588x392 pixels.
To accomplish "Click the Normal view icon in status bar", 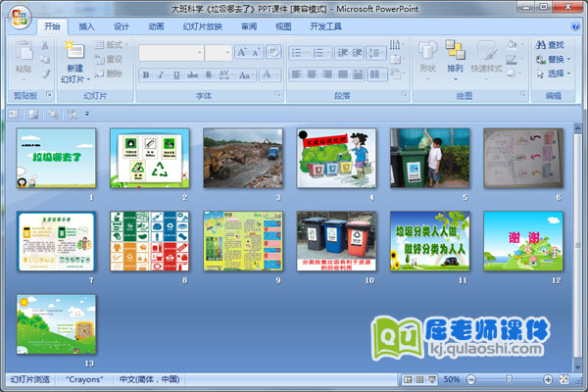I will point(408,379).
